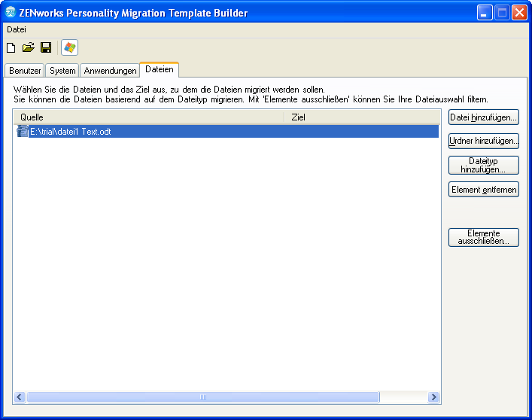Switch to the Benutzer tab
This screenshot has height=420, width=532.
click(x=25, y=71)
